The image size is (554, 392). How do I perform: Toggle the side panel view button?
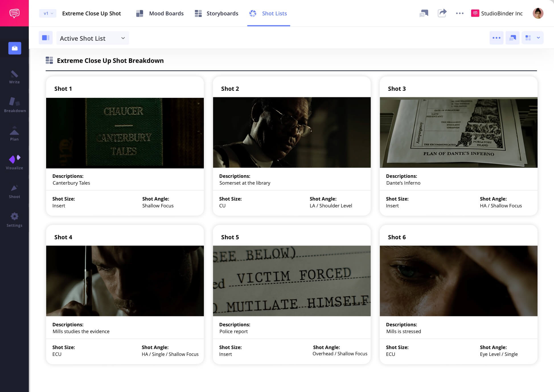46,38
